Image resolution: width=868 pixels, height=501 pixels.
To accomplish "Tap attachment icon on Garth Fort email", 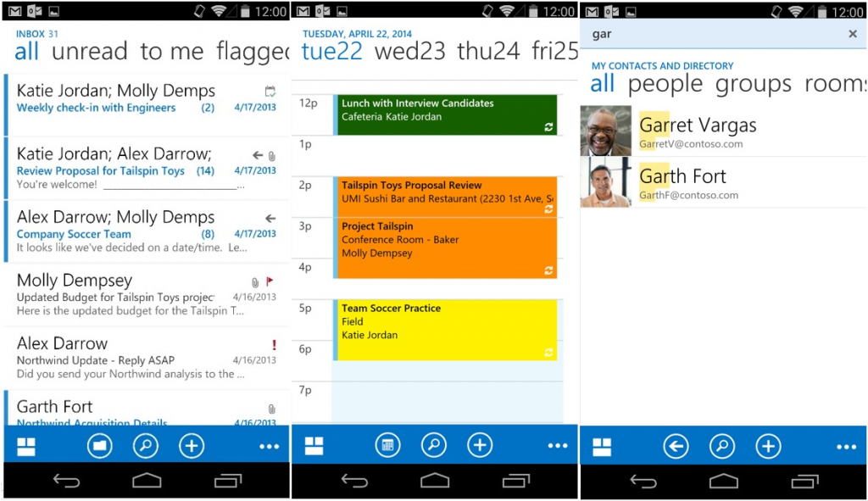I will (x=272, y=409).
